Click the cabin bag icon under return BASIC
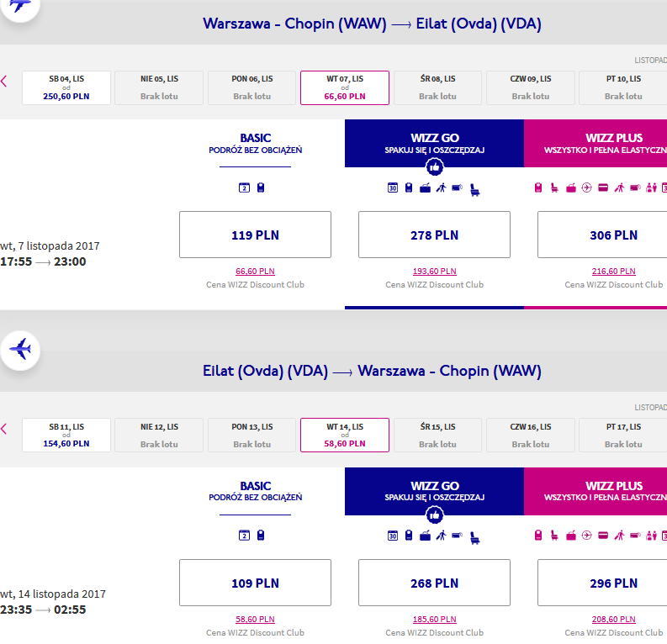 tap(261, 536)
